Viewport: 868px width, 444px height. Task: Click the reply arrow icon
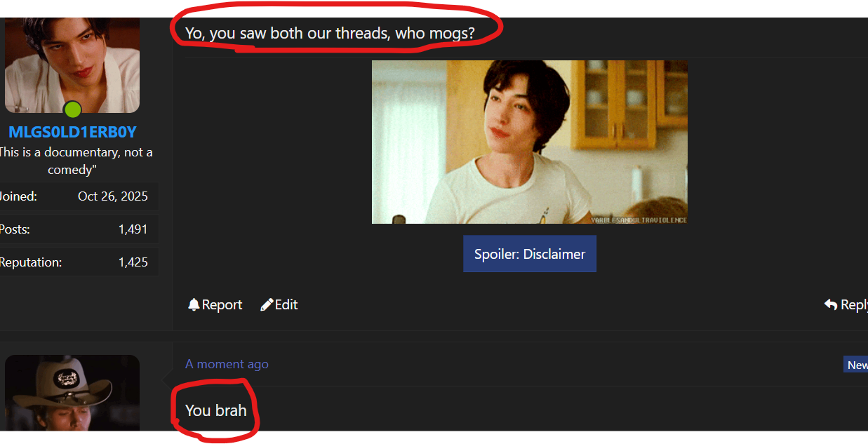click(831, 304)
